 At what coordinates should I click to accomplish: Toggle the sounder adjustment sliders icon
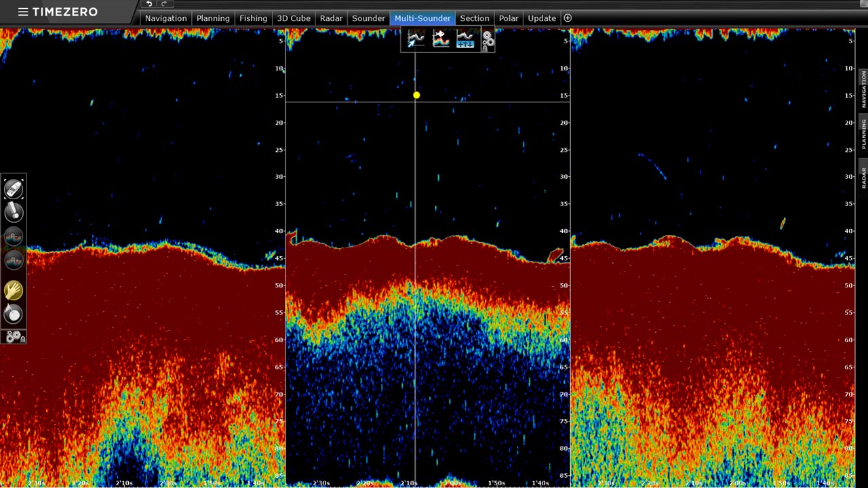pyautogui.click(x=465, y=40)
